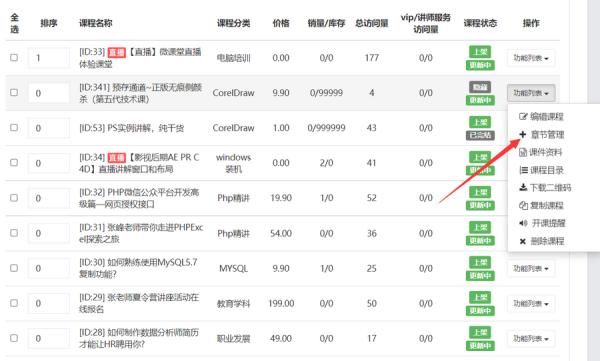The width and height of the screenshot is (600, 361).
Task: Click the copy icon beside 复制课程
Action: pyautogui.click(x=523, y=206)
